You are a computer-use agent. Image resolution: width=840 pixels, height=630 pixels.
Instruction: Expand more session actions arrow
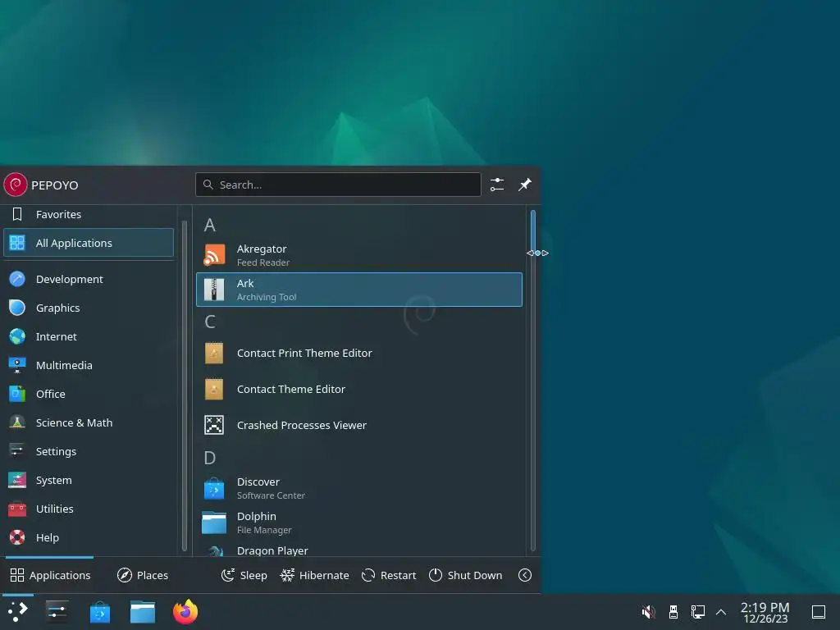click(x=525, y=575)
